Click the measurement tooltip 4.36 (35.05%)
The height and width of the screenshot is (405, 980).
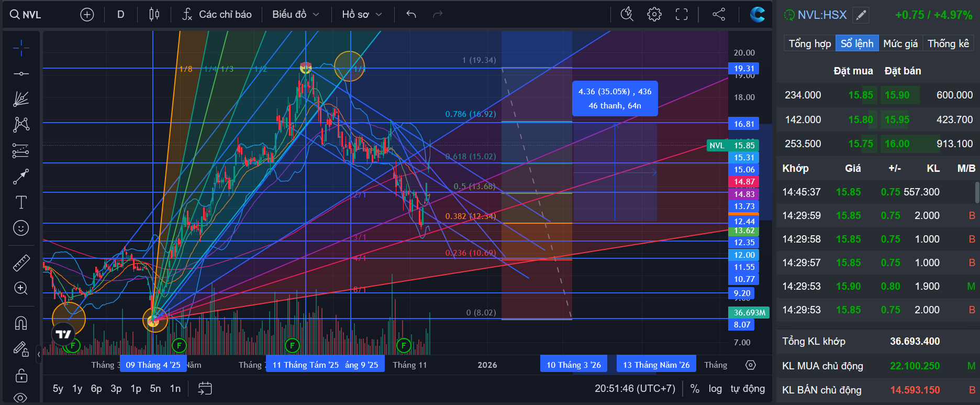pyautogui.click(x=615, y=98)
